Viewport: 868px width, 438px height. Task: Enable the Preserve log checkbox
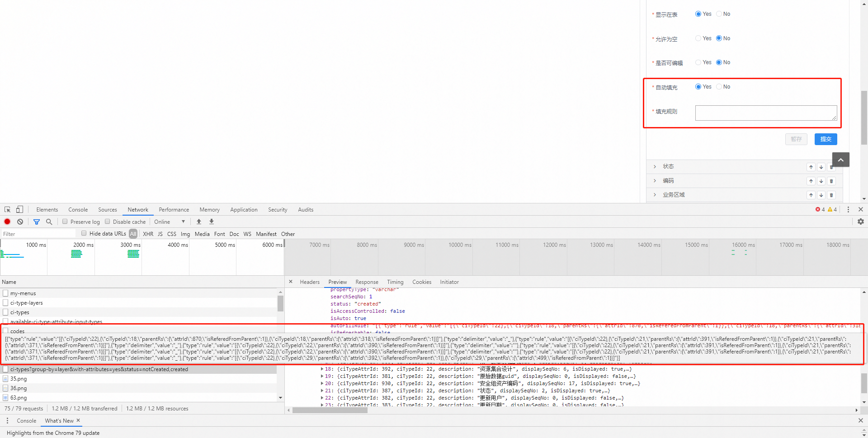[x=65, y=221]
